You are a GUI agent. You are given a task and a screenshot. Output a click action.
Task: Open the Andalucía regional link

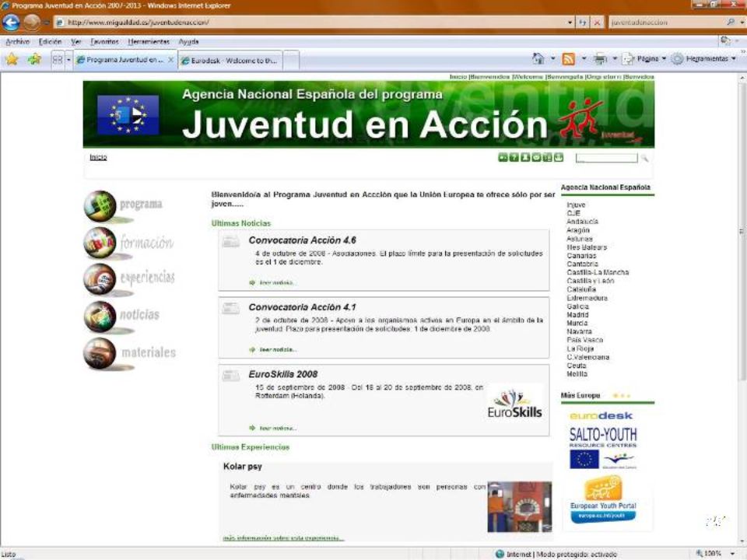pos(582,222)
